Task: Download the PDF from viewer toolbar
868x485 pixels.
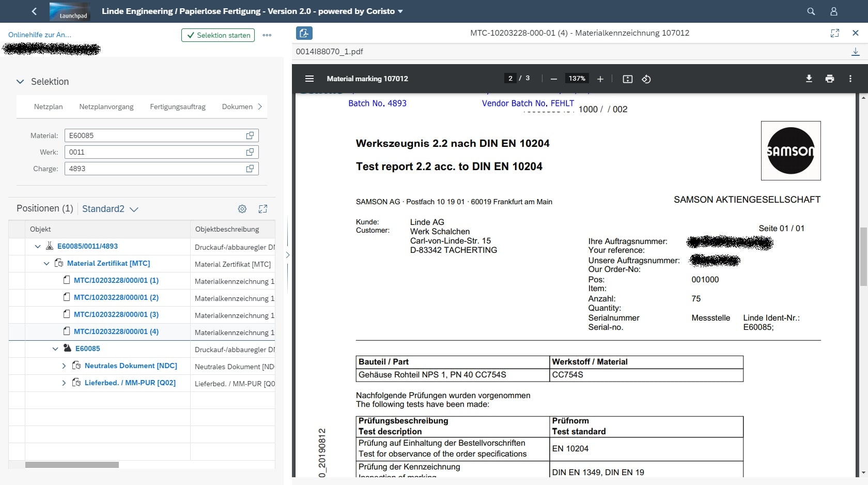Action: point(809,79)
